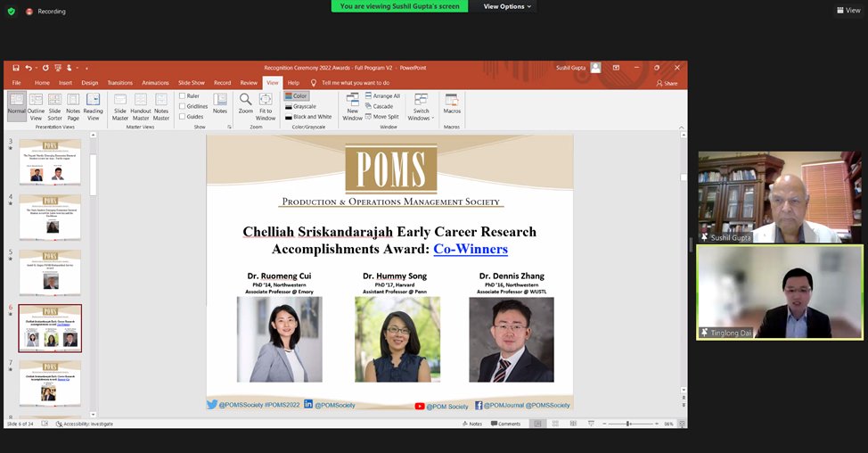This screenshot has width=868, height=453.
Task: Select slide 3 thumbnail
Action: click(x=51, y=161)
